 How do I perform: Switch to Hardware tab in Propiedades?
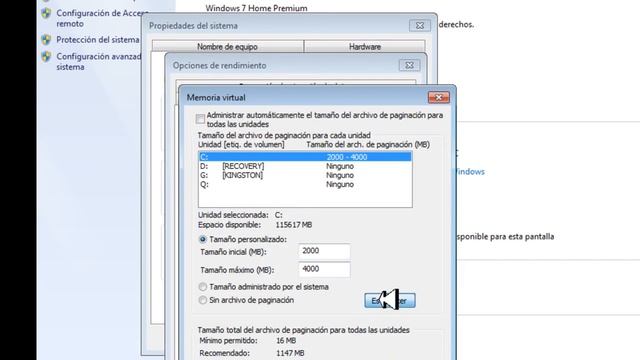point(365,47)
